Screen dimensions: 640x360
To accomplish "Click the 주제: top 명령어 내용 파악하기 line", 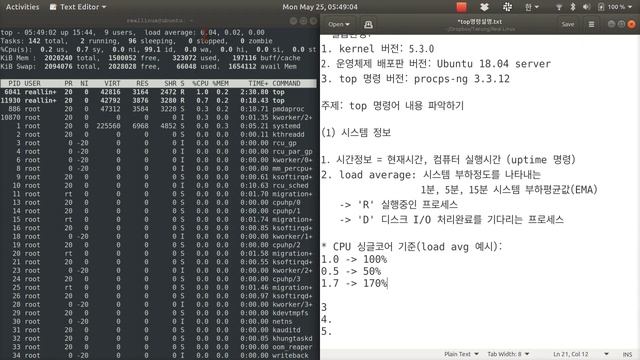I will 393,106.
